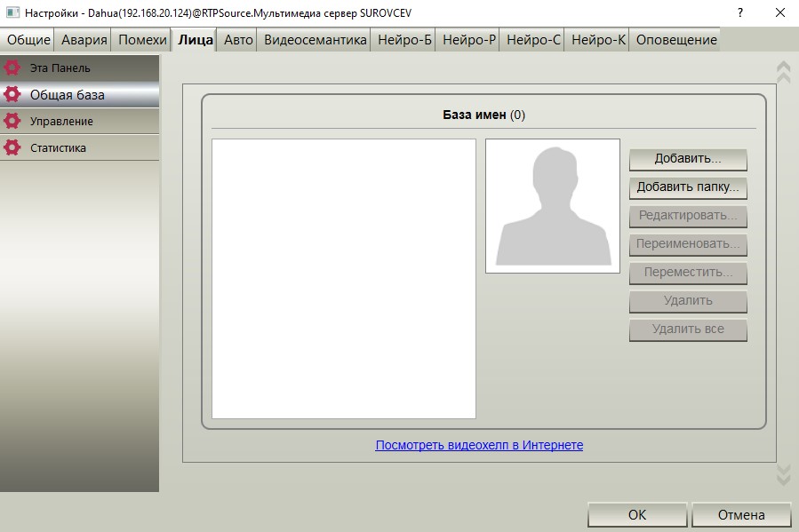Viewport: 799px width, 532px height.
Task: Click the Добавить... button
Action: click(688, 159)
